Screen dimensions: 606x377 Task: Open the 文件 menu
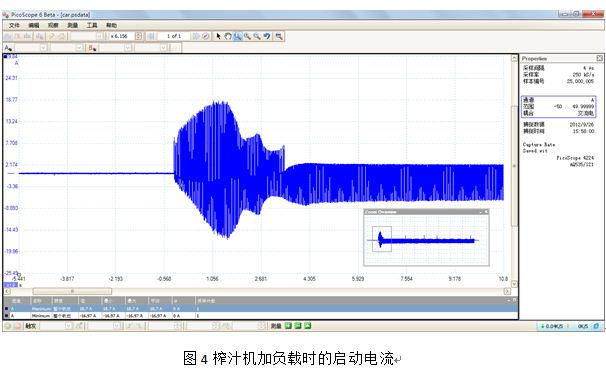click(x=14, y=25)
